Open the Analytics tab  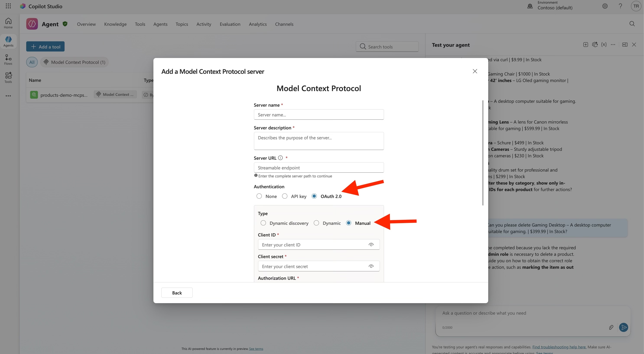point(257,24)
